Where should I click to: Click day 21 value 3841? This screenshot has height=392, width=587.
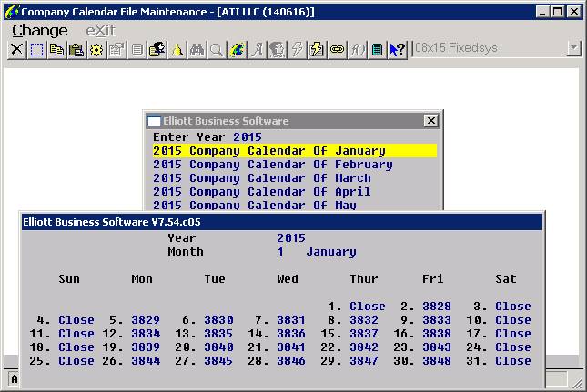pyautogui.click(x=291, y=347)
